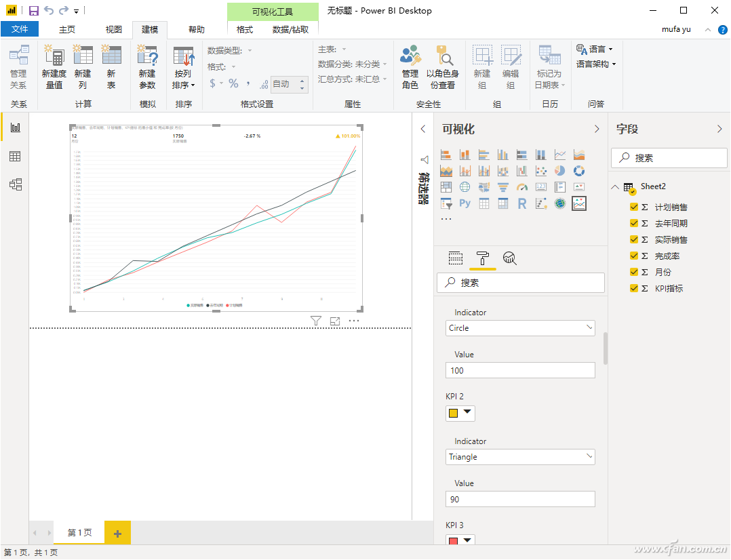
Task: Click the 字段 pane search box
Action: (x=669, y=158)
